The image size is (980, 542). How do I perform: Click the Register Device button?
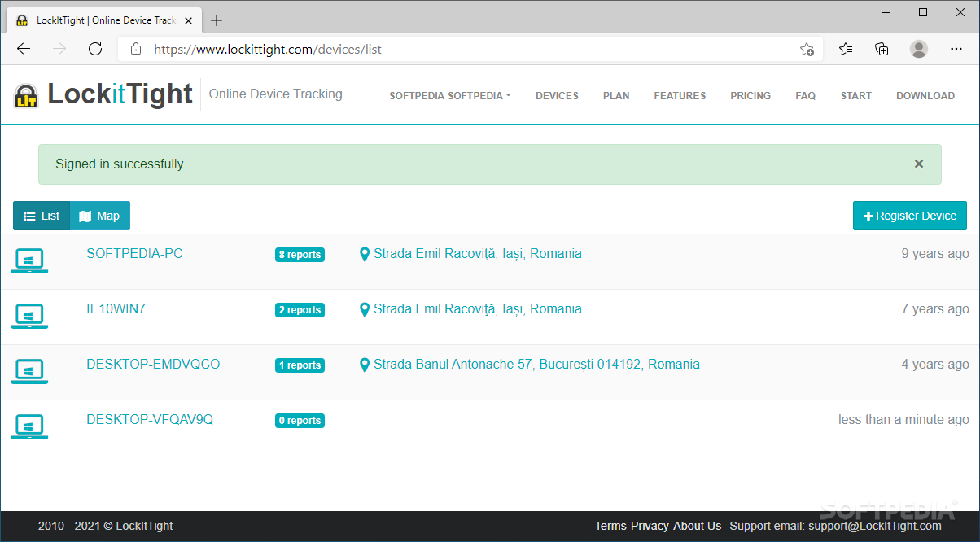pos(910,216)
